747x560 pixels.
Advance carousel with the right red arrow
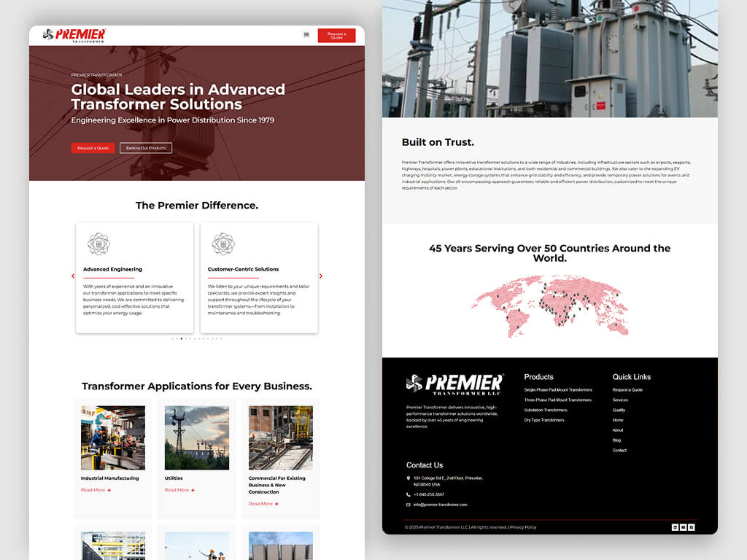point(321,276)
